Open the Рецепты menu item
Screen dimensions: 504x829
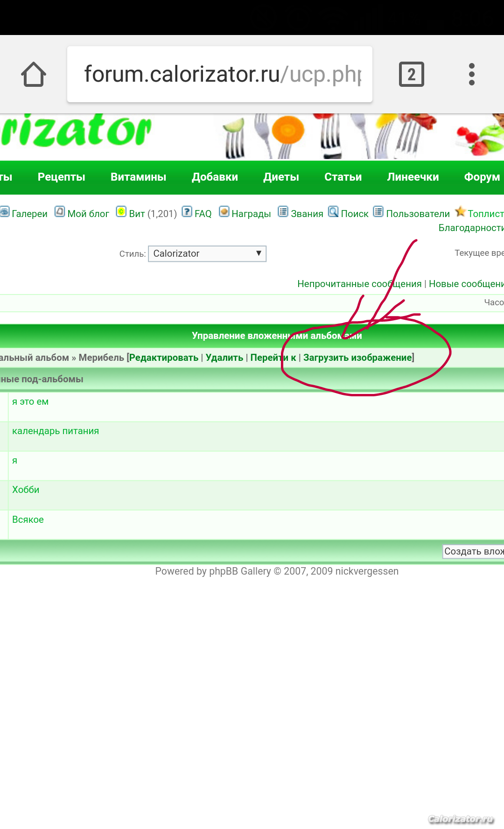[x=61, y=177]
